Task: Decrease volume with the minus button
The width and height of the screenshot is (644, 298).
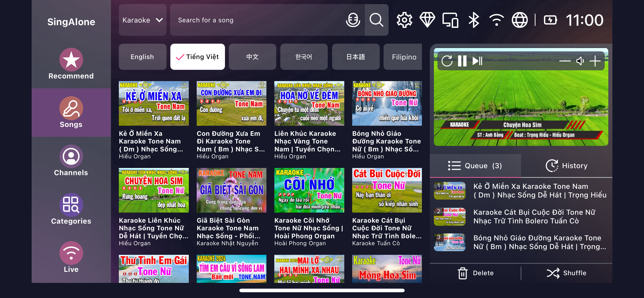Action: [565, 61]
